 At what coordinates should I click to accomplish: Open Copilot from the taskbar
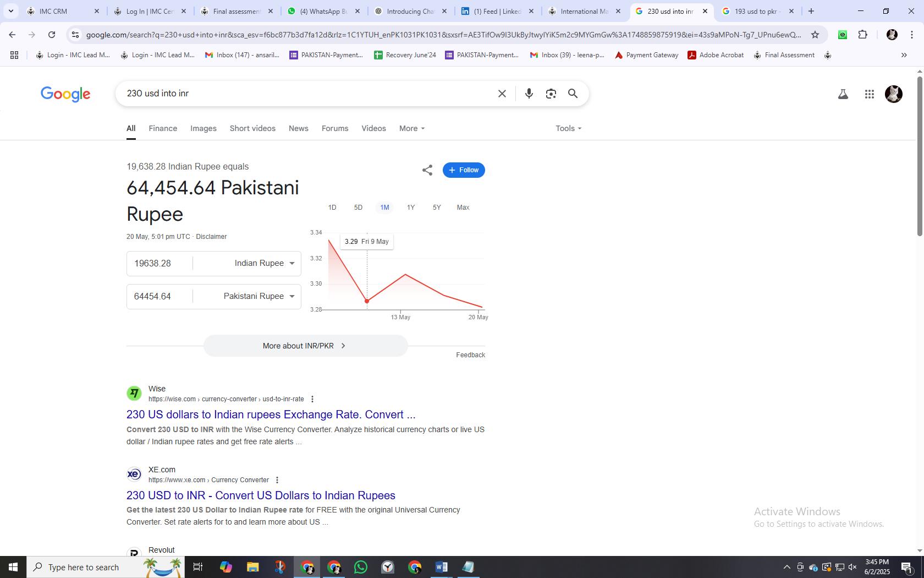point(226,567)
